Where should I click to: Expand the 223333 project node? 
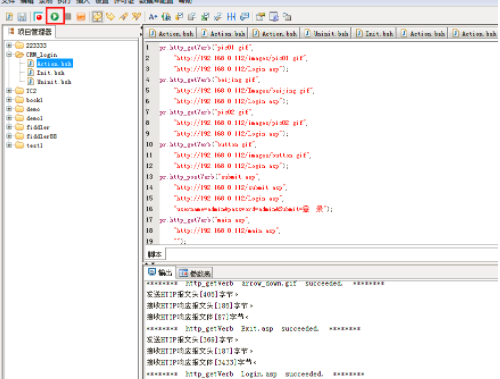click(9, 45)
